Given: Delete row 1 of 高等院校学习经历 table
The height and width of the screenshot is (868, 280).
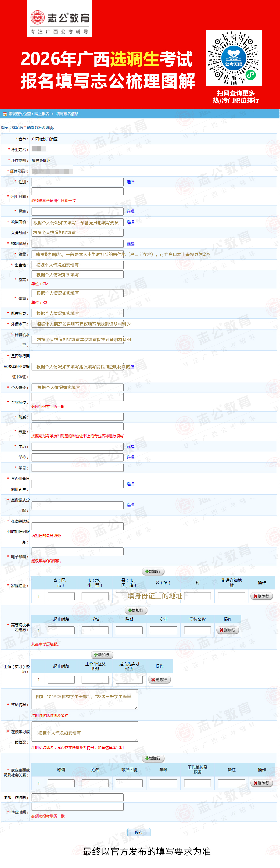Looking at the screenshot, I should pos(228,630).
